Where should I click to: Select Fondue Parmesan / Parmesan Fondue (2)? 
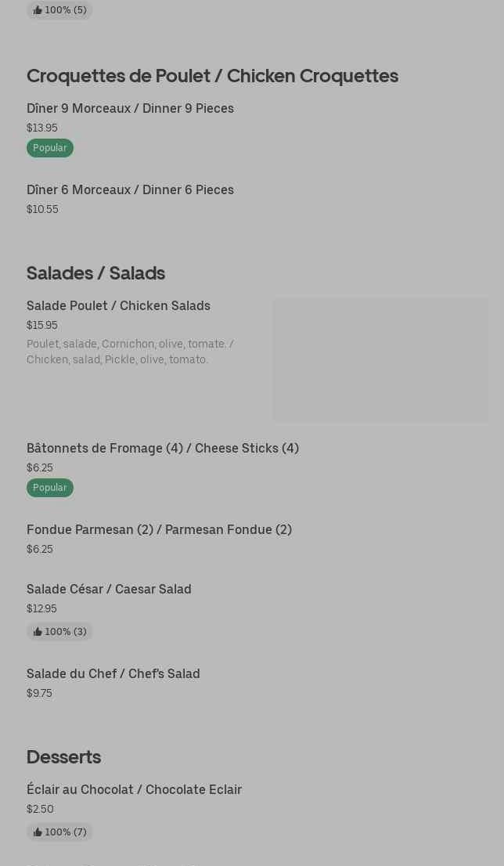point(159,530)
